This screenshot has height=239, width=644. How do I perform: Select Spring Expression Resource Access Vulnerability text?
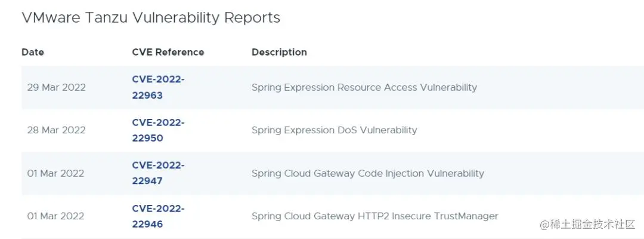point(364,87)
